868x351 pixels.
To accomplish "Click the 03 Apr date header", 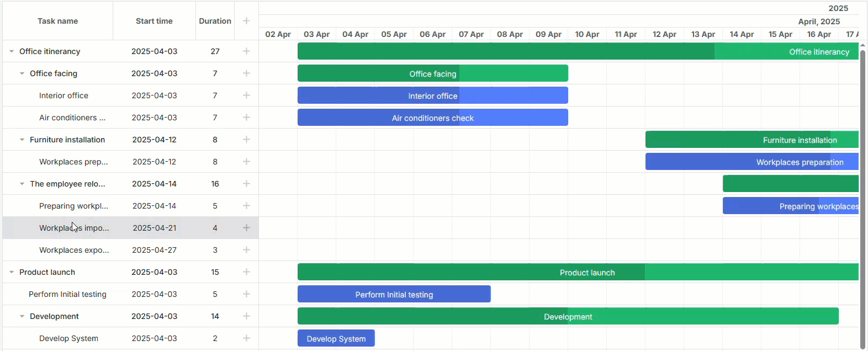I will click(x=317, y=34).
